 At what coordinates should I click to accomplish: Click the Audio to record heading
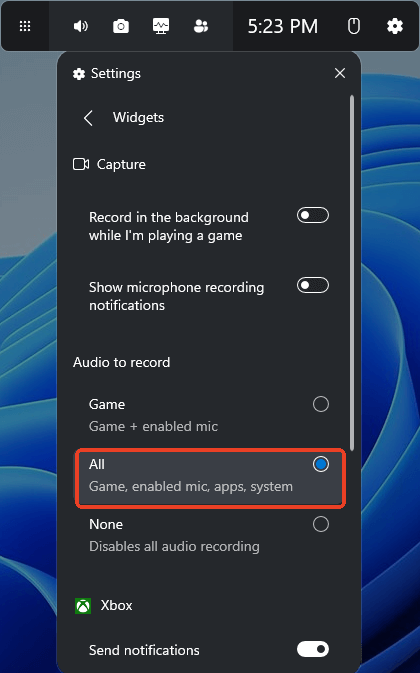121,363
